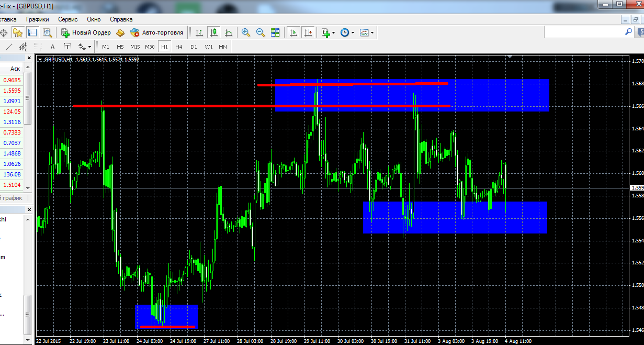Select the Ask price 1.5595 row

coord(12,91)
